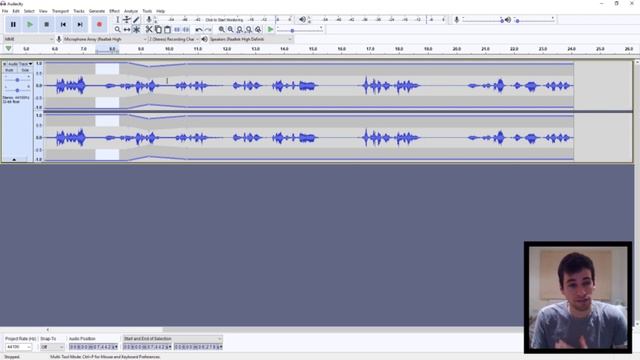Click the playback meter speaker icon

click(302, 20)
